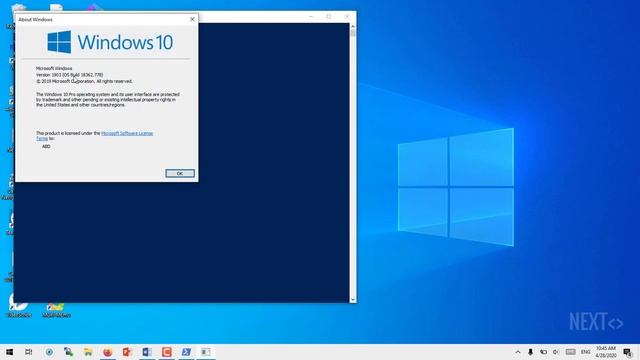Image resolution: width=640 pixels, height=360 pixels.
Task: Select the About Windows taskbar icon
Action: point(205,352)
